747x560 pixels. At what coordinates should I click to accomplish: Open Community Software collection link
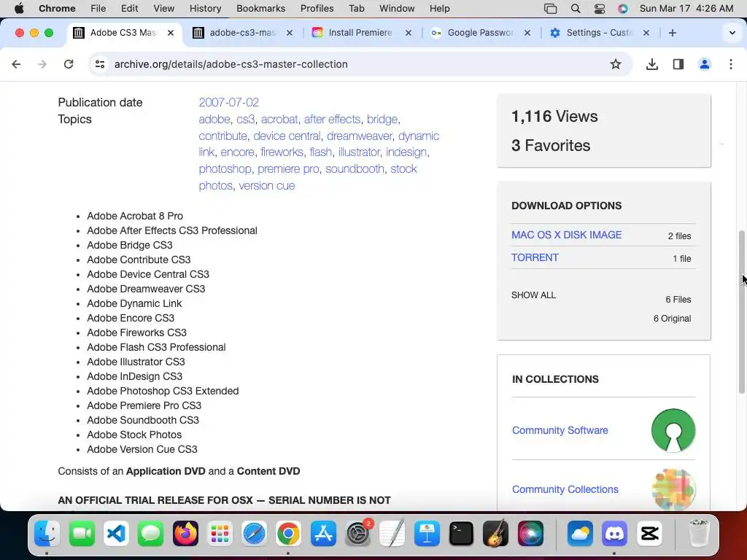point(560,430)
